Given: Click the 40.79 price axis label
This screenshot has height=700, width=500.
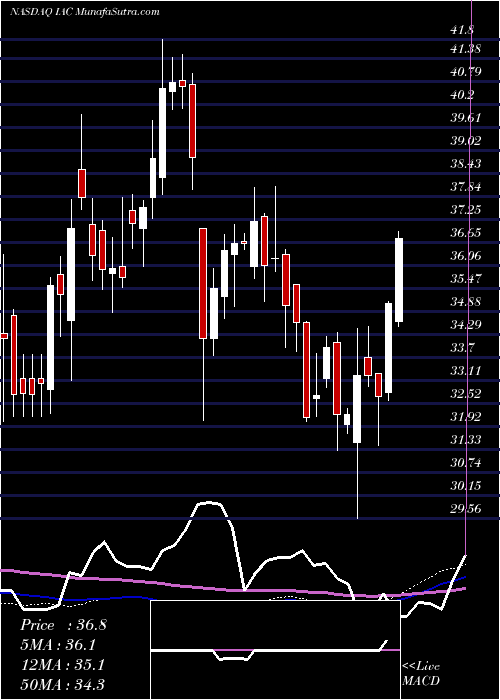Looking at the screenshot, I should pyautogui.click(x=466, y=72).
